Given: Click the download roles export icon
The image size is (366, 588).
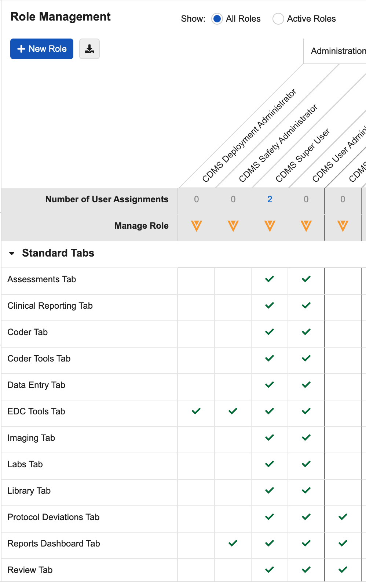Looking at the screenshot, I should click(x=89, y=49).
